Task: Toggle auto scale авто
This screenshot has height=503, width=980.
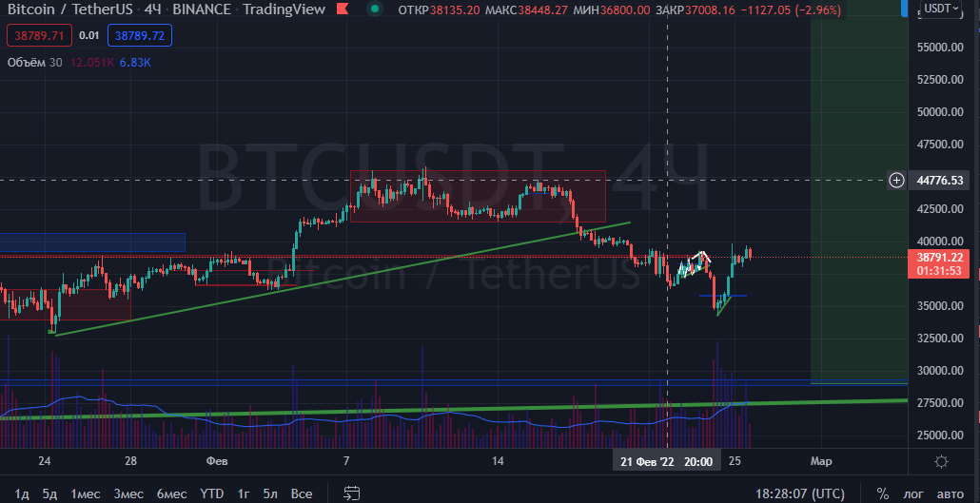Action: click(951, 493)
